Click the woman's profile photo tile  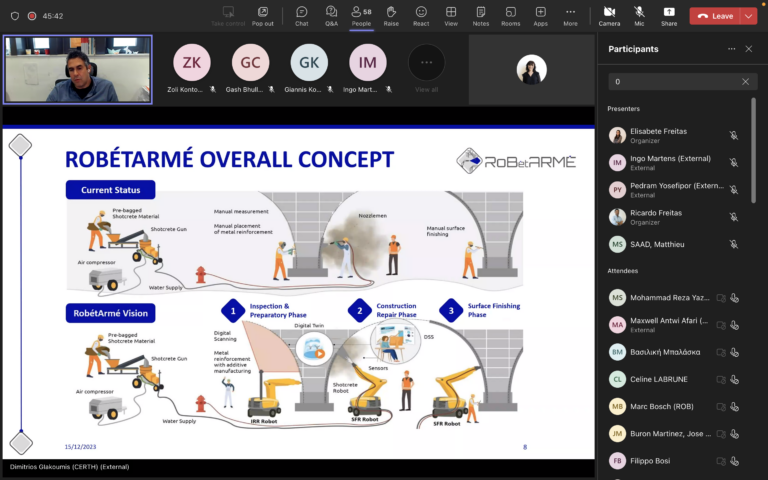click(532, 70)
